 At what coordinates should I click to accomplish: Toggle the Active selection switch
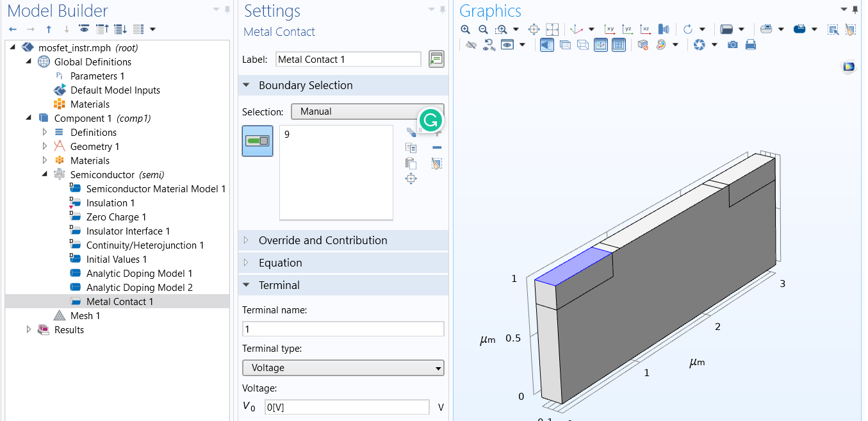[258, 140]
